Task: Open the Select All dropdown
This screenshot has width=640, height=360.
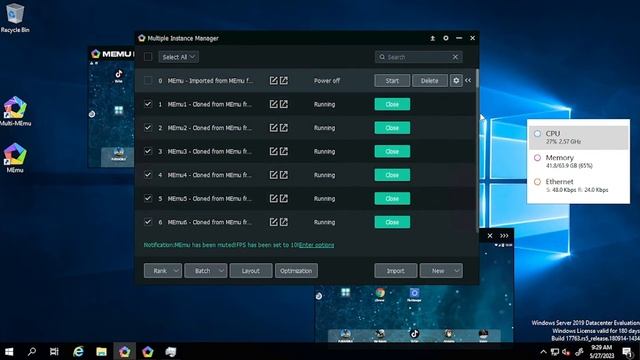Action: click(179, 57)
